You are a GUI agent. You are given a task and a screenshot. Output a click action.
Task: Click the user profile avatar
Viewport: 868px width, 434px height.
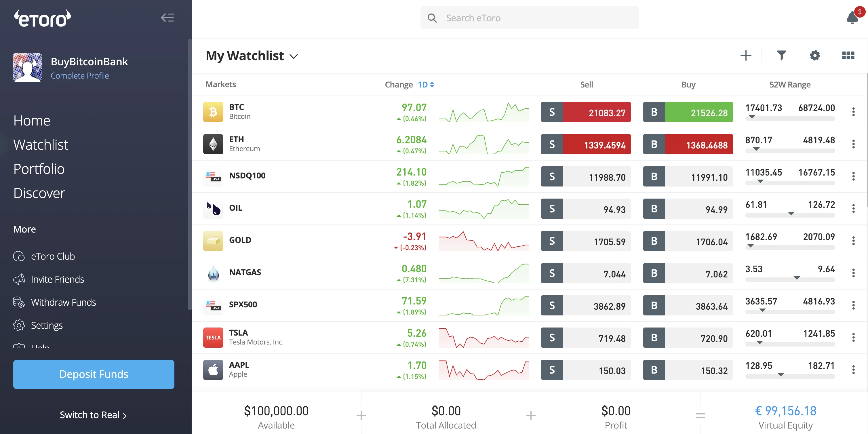click(x=28, y=67)
